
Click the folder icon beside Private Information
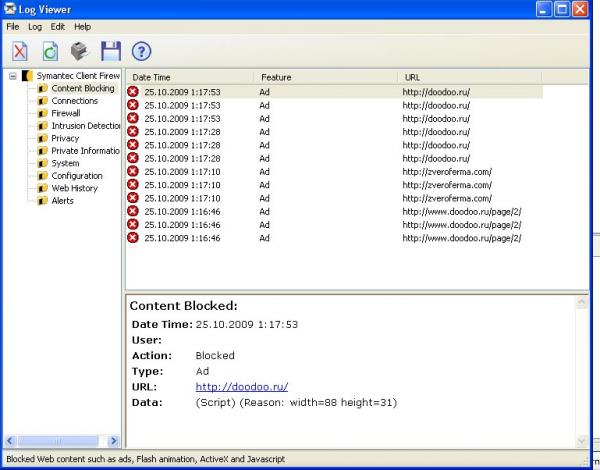point(42,151)
